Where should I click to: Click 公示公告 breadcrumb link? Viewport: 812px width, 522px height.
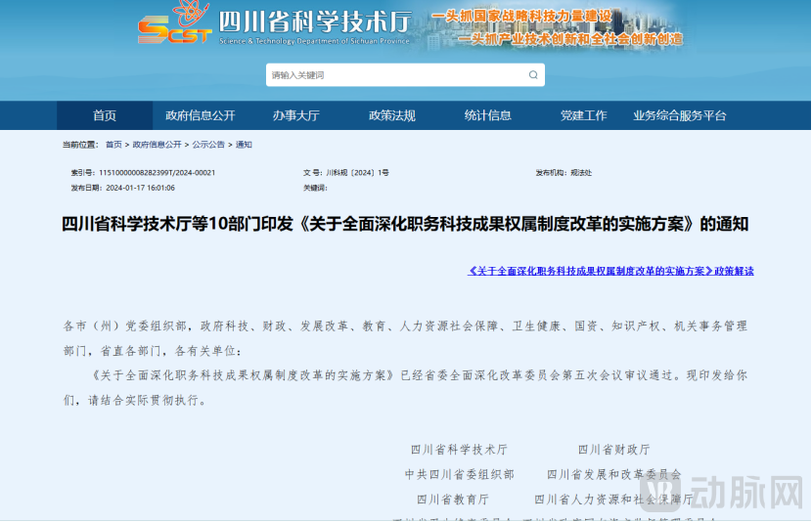(207, 145)
